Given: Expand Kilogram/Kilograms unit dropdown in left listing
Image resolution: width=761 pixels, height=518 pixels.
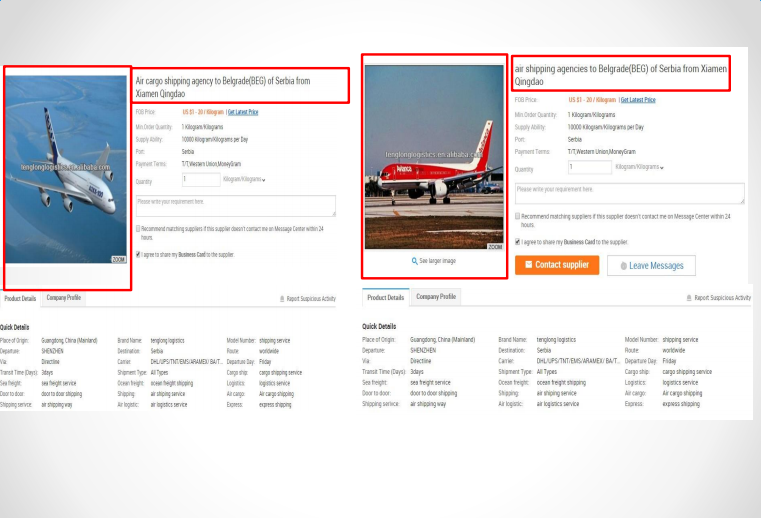Looking at the screenshot, I should (263, 180).
